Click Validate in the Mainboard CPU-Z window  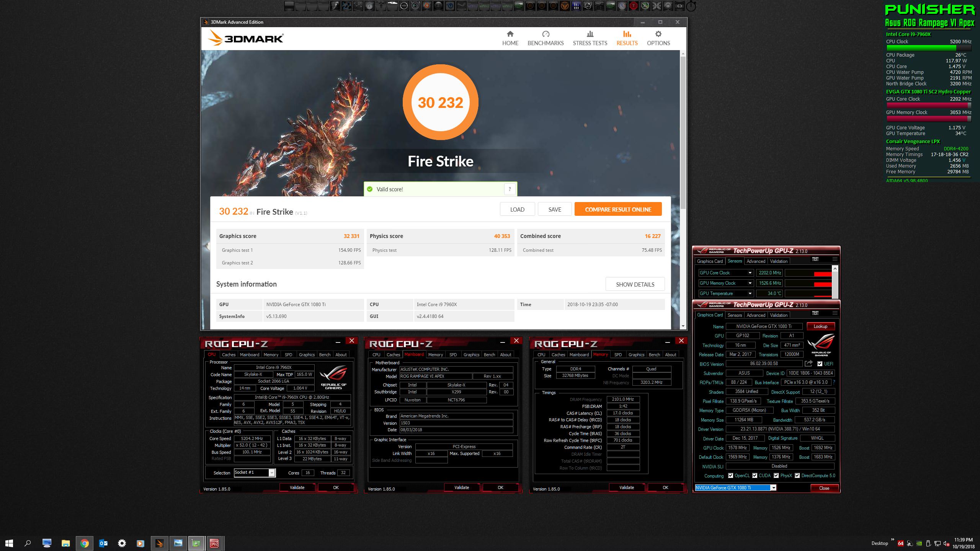pos(461,487)
